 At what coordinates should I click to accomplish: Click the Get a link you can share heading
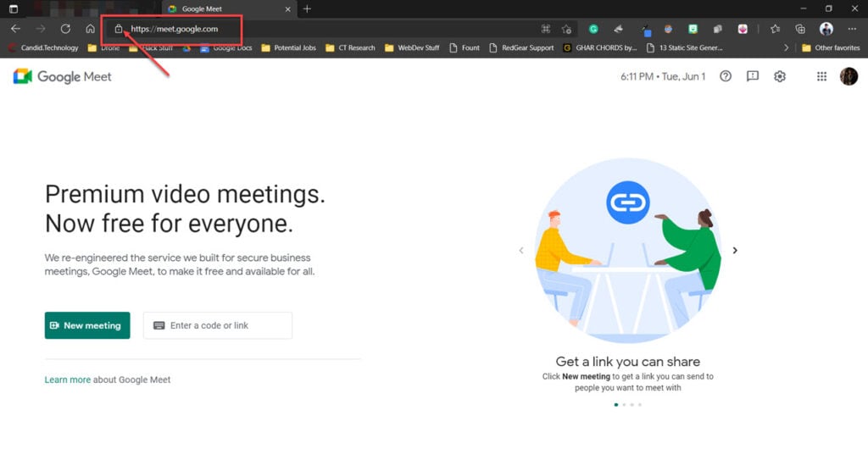click(628, 362)
